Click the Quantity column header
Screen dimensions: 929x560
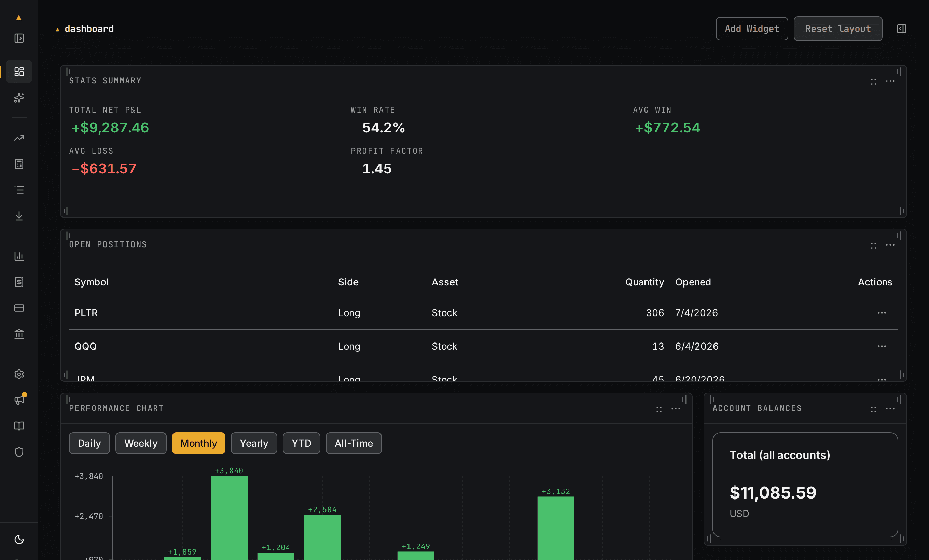(x=644, y=282)
